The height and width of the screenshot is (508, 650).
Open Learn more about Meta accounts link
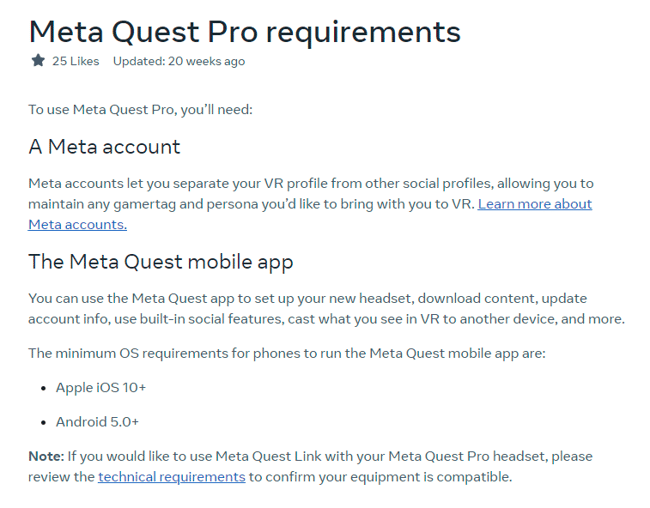point(534,204)
